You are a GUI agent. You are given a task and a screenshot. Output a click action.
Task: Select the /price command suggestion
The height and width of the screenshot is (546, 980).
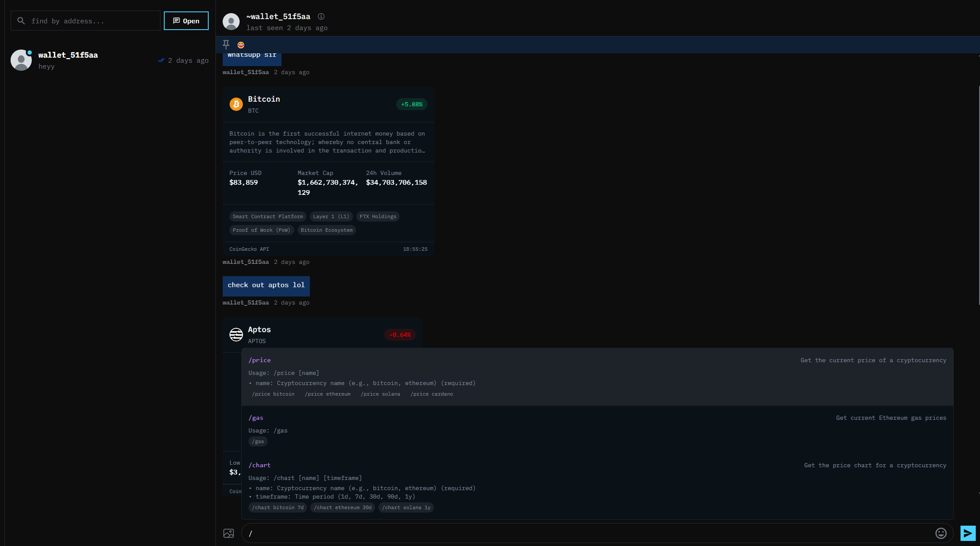(x=259, y=360)
